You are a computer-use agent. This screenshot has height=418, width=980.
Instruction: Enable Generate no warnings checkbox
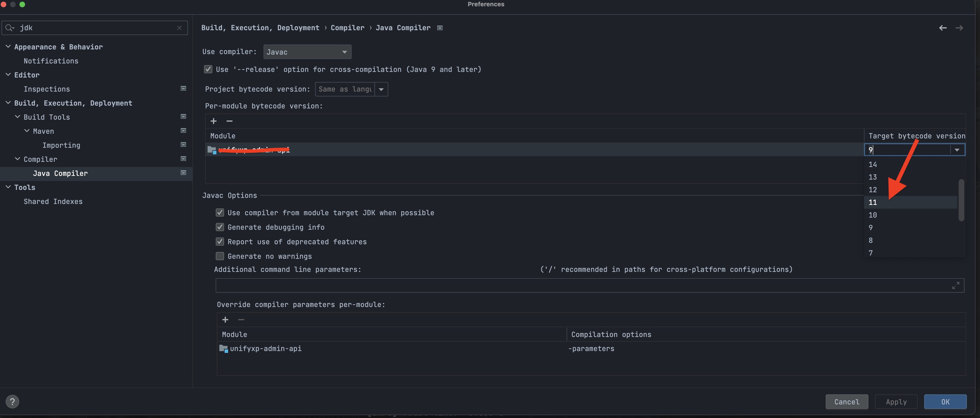[x=220, y=256]
